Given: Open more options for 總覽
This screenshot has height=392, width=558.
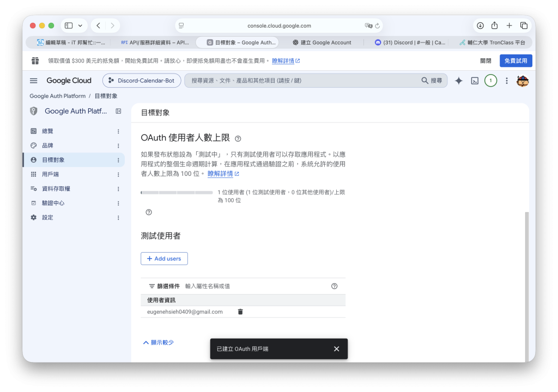Looking at the screenshot, I should tap(118, 131).
